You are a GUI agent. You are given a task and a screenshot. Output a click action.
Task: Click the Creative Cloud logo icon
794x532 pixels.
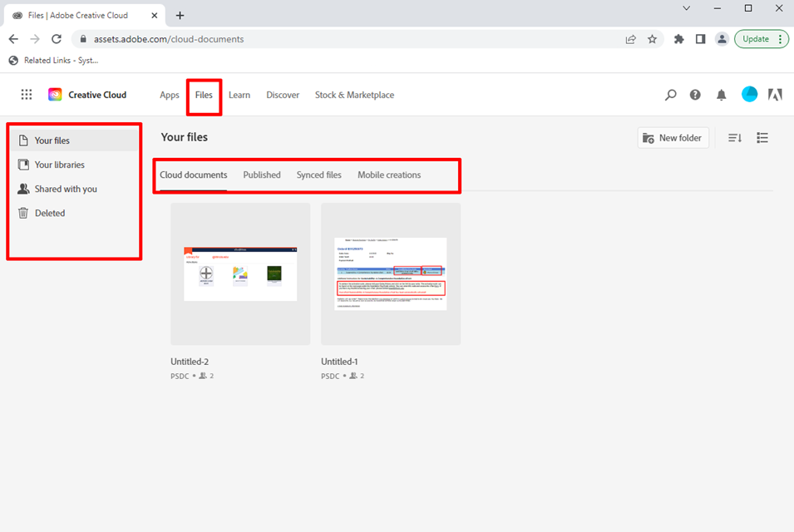(x=55, y=95)
